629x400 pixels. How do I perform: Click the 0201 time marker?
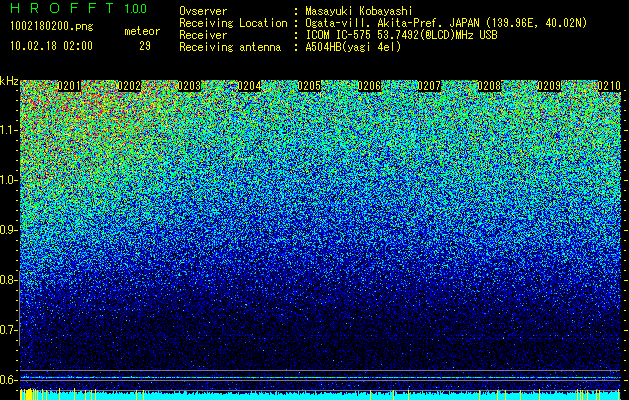point(69,86)
